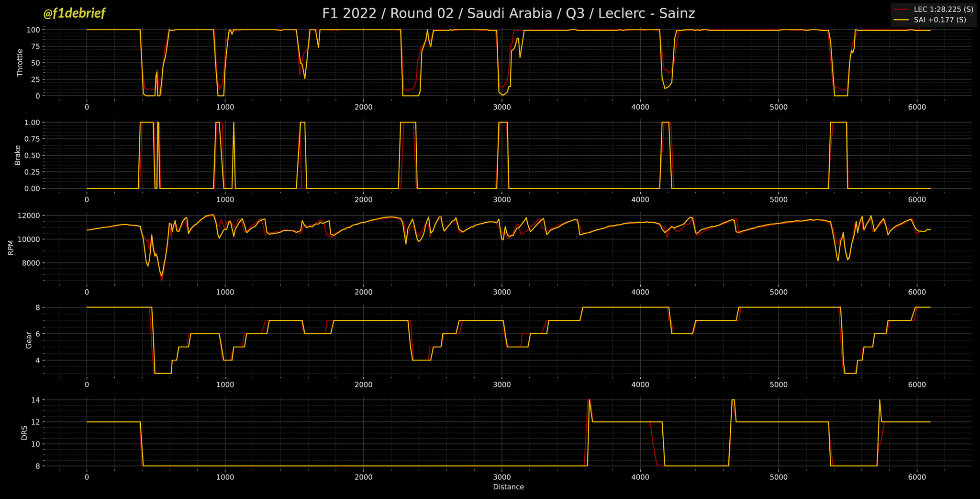This screenshot has width=980, height=499.
Task: Click the Distance x-axis label
Action: tap(508, 487)
